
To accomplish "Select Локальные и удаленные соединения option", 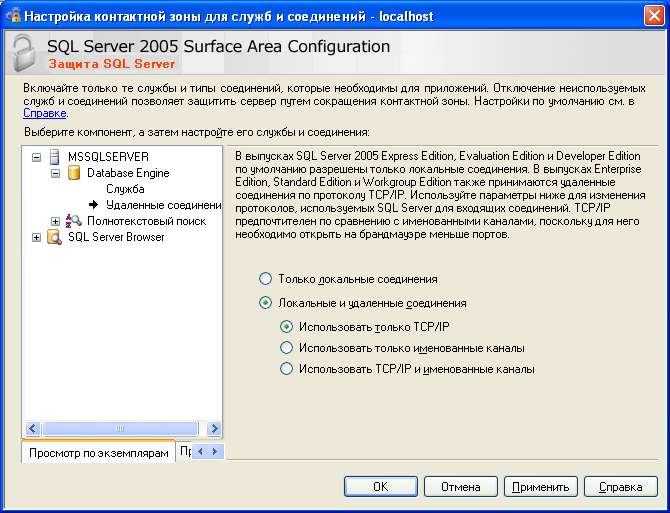I will point(265,302).
